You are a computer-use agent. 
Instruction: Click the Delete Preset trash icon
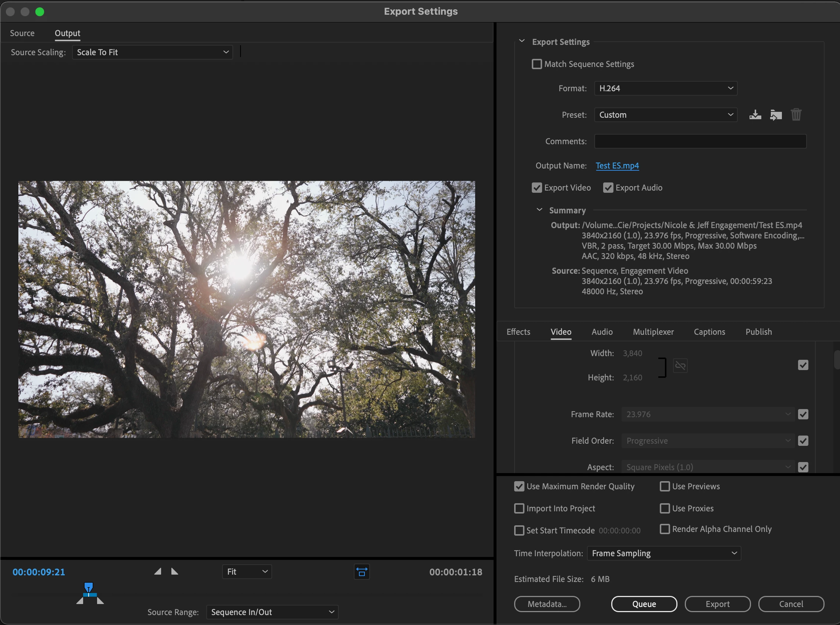click(x=796, y=115)
